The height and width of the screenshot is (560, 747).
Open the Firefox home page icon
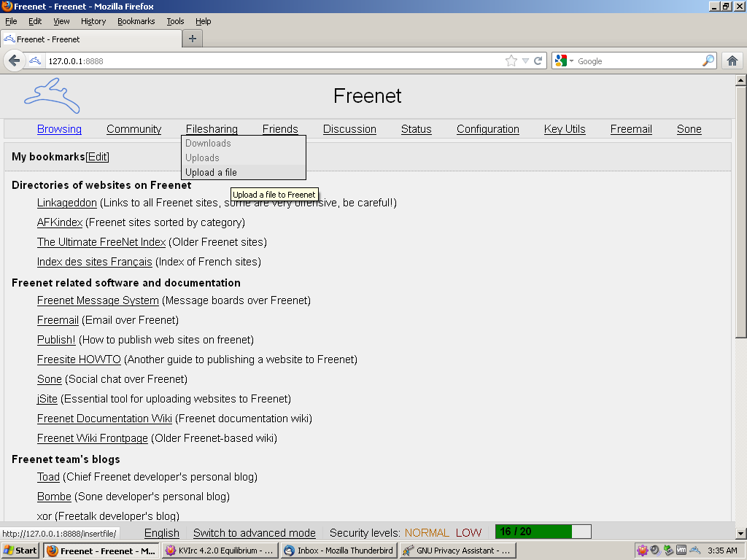click(x=732, y=61)
